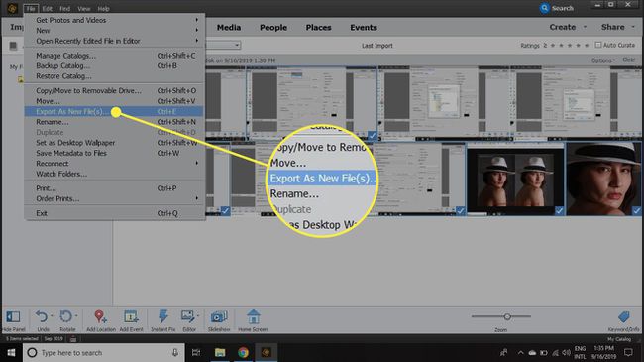Open the notification center icon

click(628, 352)
